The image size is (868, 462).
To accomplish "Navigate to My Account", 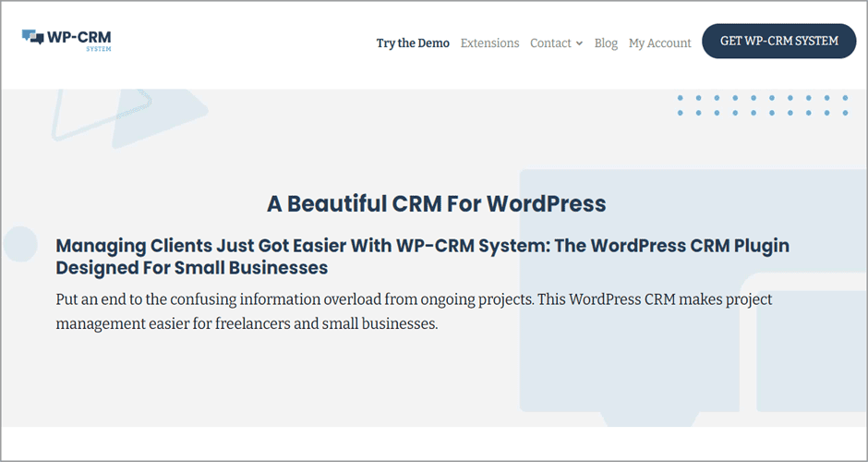I will [x=659, y=43].
